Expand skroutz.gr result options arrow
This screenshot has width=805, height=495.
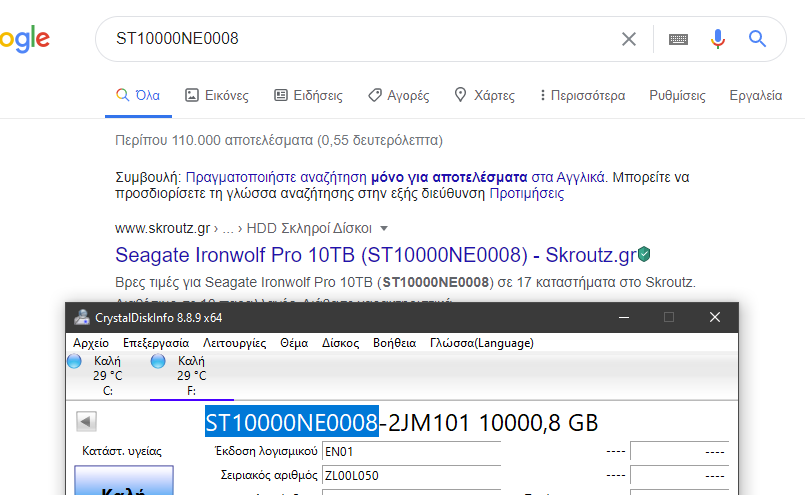[x=384, y=229]
